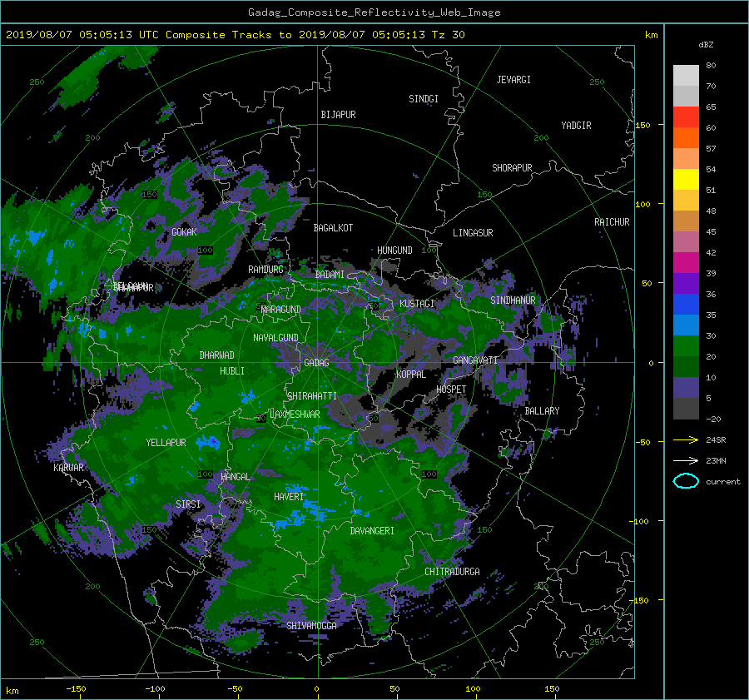Select the LAXMESHWAR label on the map
749x700 pixels.
[x=295, y=415]
